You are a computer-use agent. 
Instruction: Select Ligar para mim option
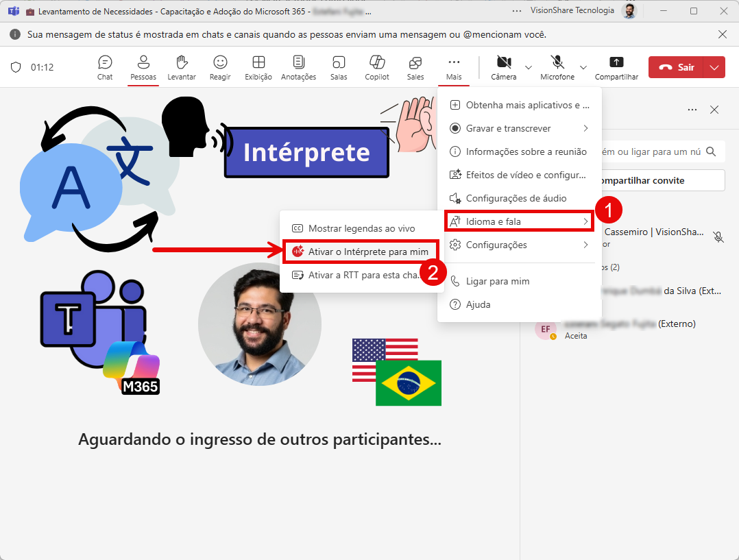[520, 282]
